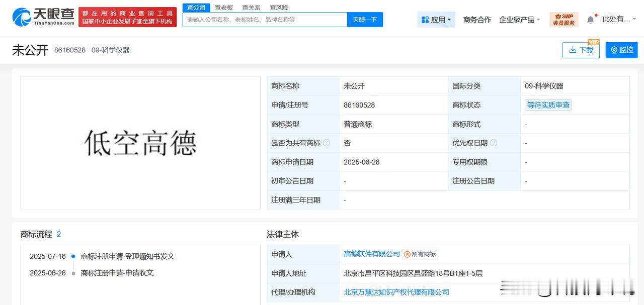644x305 pixels.
Task: Focus the company name search input field
Action: tap(265, 20)
